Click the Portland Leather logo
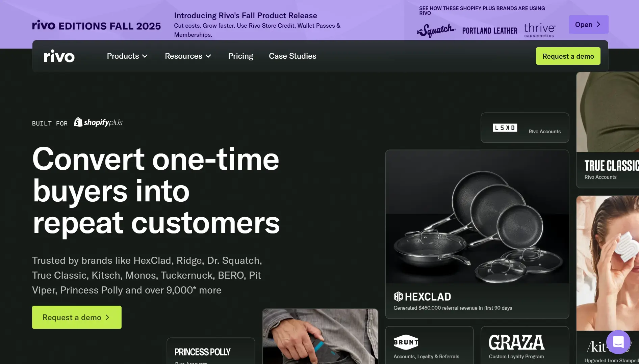The image size is (639, 364). pos(490,31)
